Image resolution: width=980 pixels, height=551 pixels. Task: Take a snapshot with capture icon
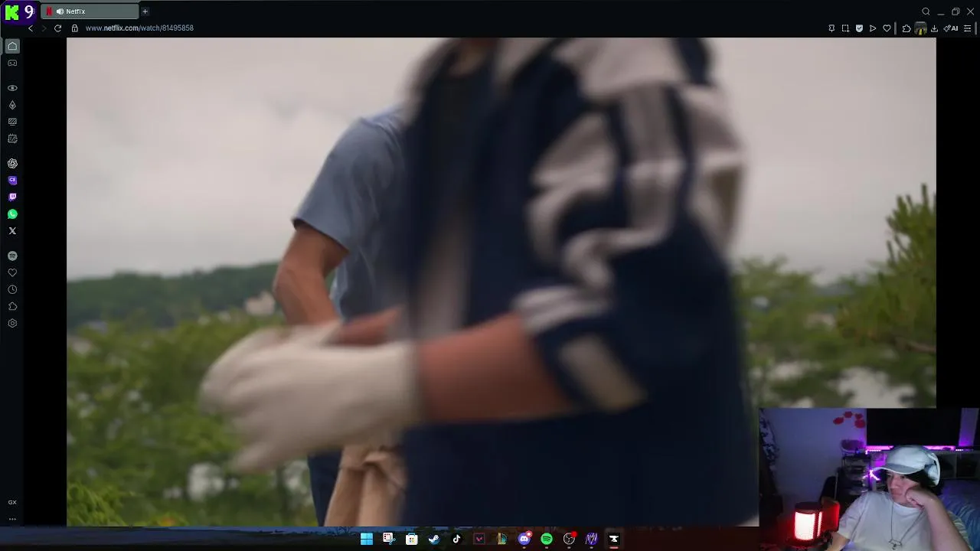point(845,28)
